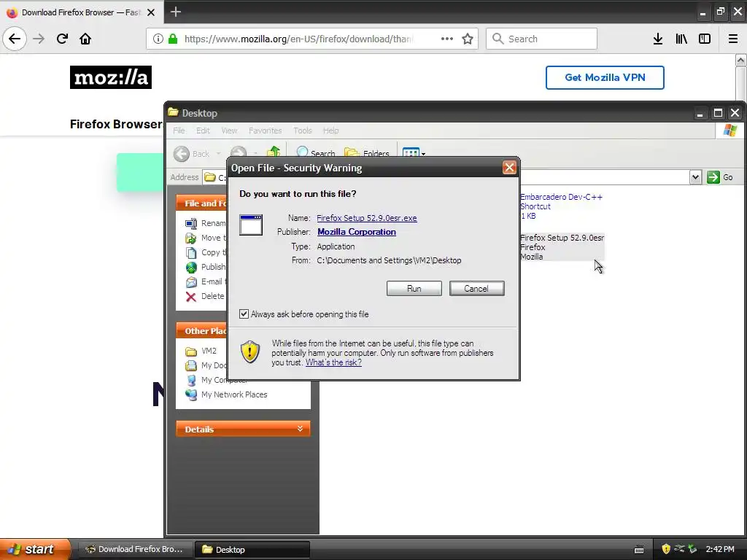The height and width of the screenshot is (560, 747).
Task: Click Folders in explorer toolbar
Action: click(x=367, y=153)
